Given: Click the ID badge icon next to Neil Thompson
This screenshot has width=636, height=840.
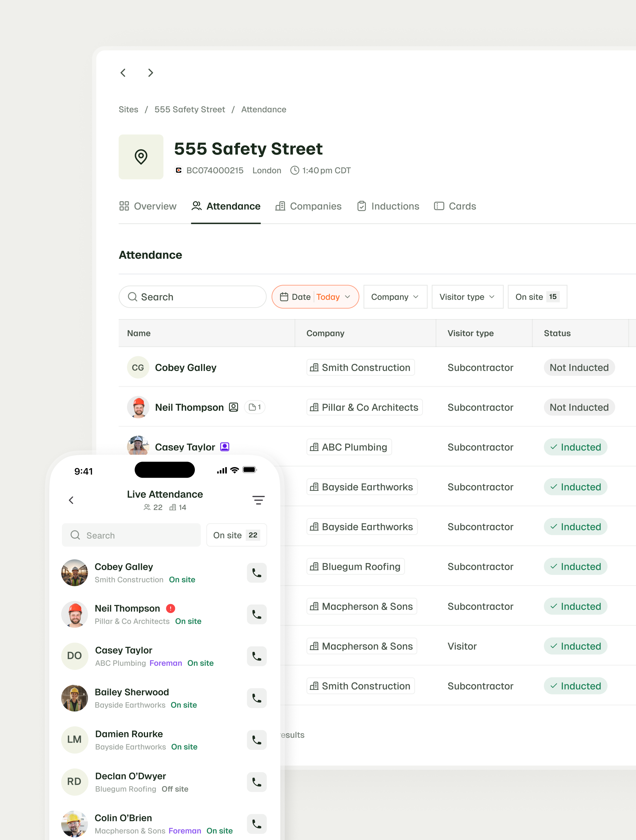Looking at the screenshot, I should 233,407.
